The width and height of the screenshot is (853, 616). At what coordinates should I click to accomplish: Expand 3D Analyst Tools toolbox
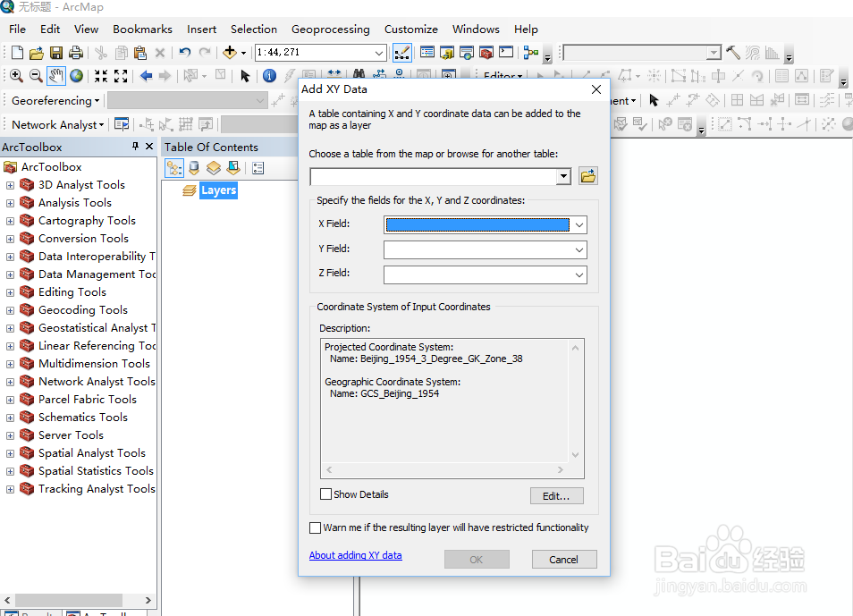point(10,186)
